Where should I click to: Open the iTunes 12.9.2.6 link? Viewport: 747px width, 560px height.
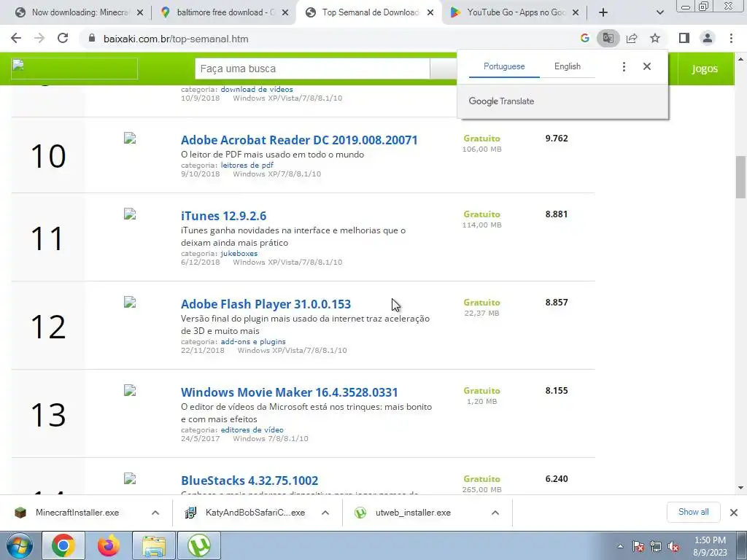pos(223,216)
